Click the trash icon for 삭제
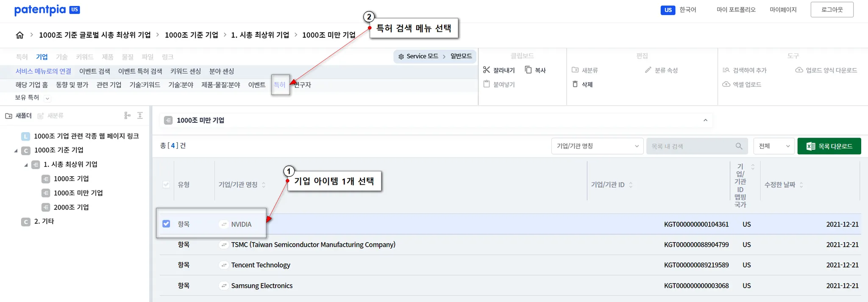Image resolution: width=868 pixels, height=302 pixels. [x=575, y=84]
